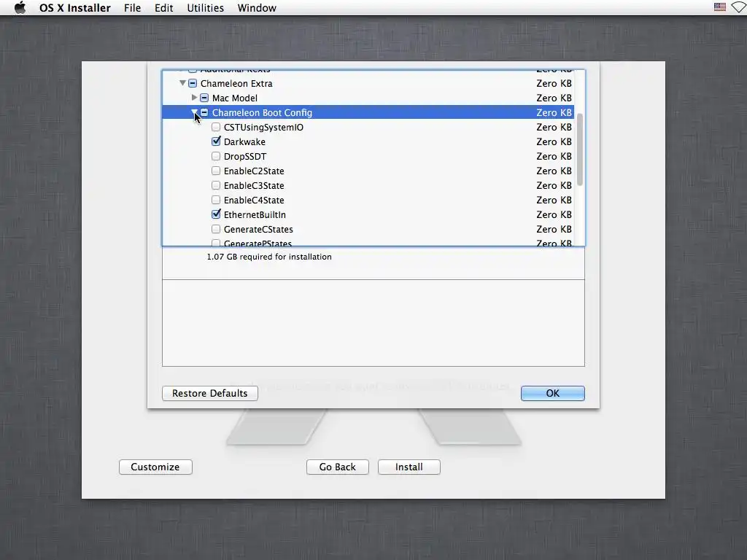Select the DropSSDT row label
Viewport: 747px width, 560px height.
point(245,156)
